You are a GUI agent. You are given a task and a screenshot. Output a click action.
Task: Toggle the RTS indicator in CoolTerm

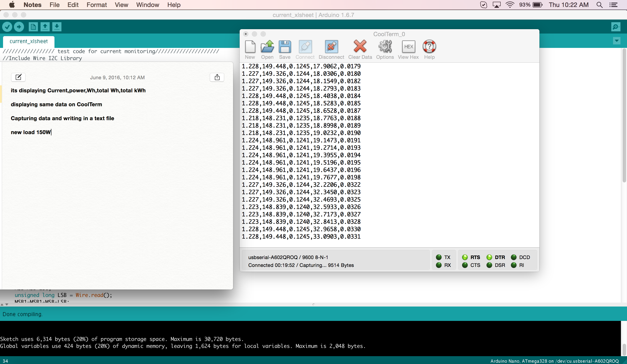point(471,257)
